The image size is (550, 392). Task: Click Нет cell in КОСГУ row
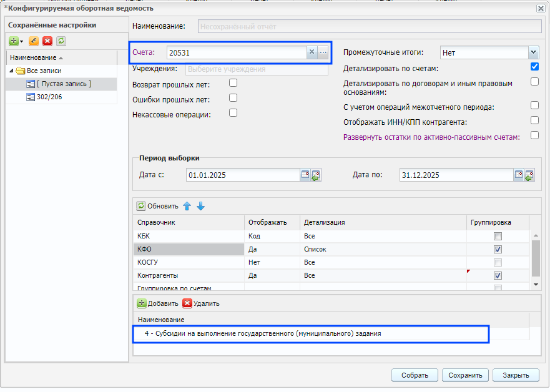[x=272, y=263]
